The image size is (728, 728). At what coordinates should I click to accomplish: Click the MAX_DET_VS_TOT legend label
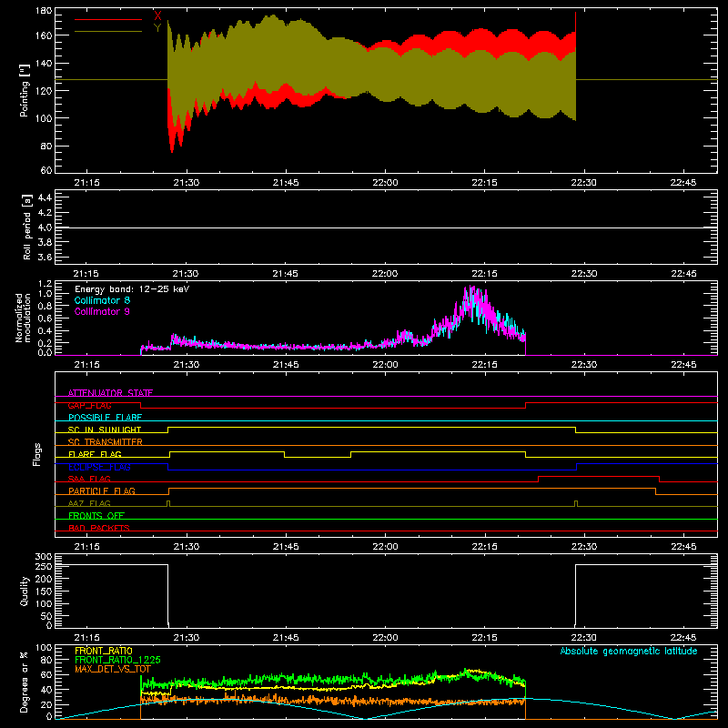coord(113,669)
